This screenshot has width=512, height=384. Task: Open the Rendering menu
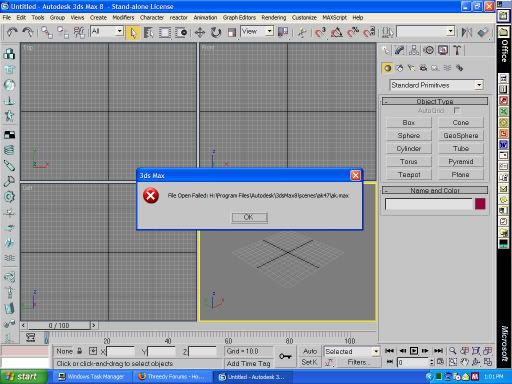[274, 18]
